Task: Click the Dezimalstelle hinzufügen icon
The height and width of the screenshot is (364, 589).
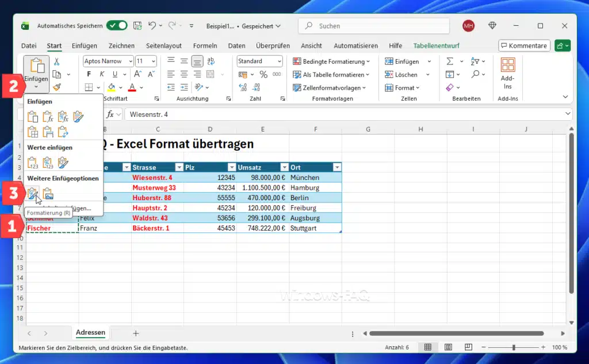Action: coord(242,87)
